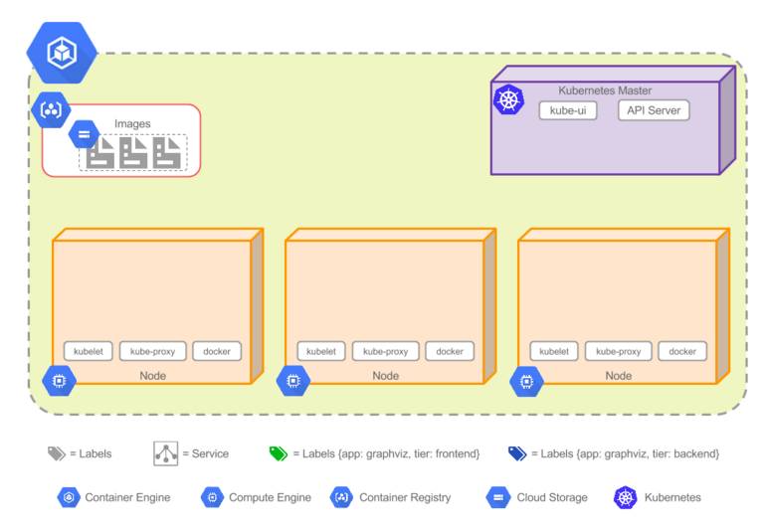Viewport: 765px width, 532px height.
Task: Click the Compute Engine icon on middle Node
Action: tap(292, 380)
